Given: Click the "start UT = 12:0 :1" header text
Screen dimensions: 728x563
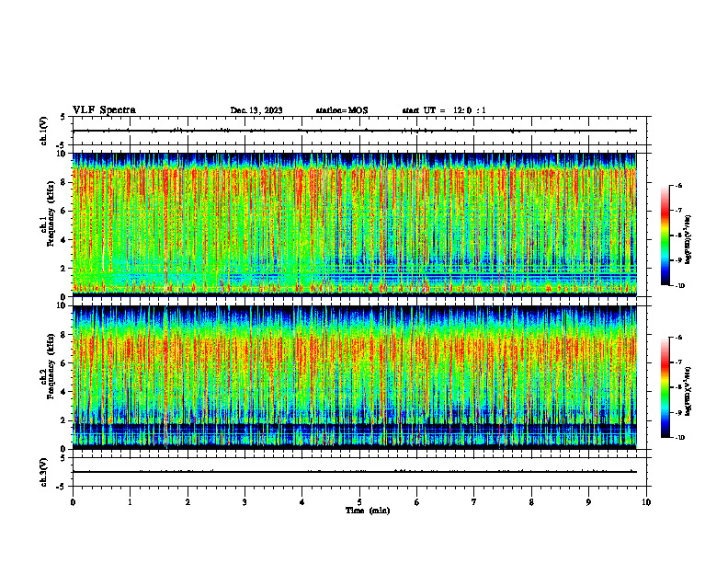Looking at the screenshot, I should pyautogui.click(x=444, y=110).
